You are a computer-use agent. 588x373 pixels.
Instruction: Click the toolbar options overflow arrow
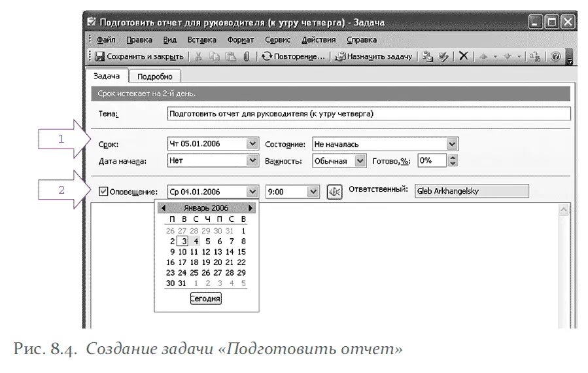[x=569, y=57]
